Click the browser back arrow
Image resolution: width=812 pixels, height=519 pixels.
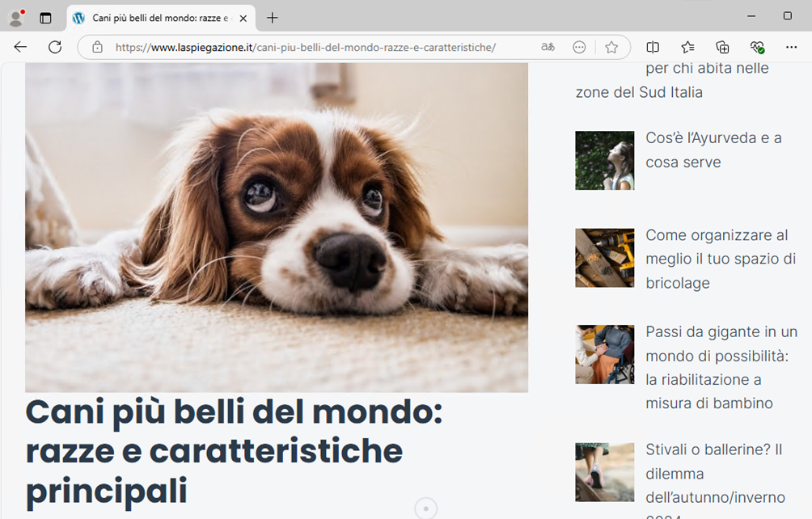[20, 47]
